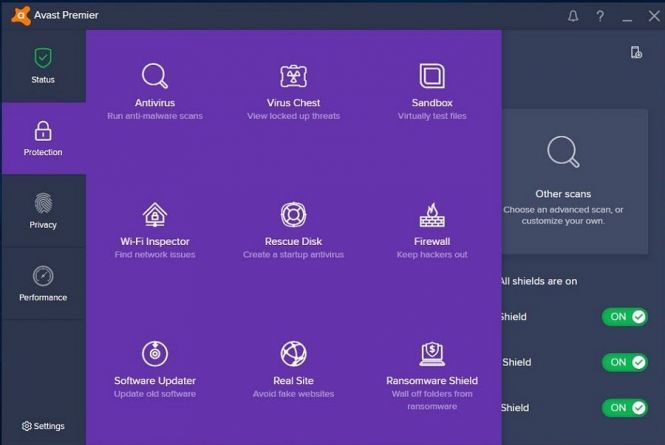Open the Antivirus magnifier icon
Viewport: 665px width, 445px height.
(155, 76)
